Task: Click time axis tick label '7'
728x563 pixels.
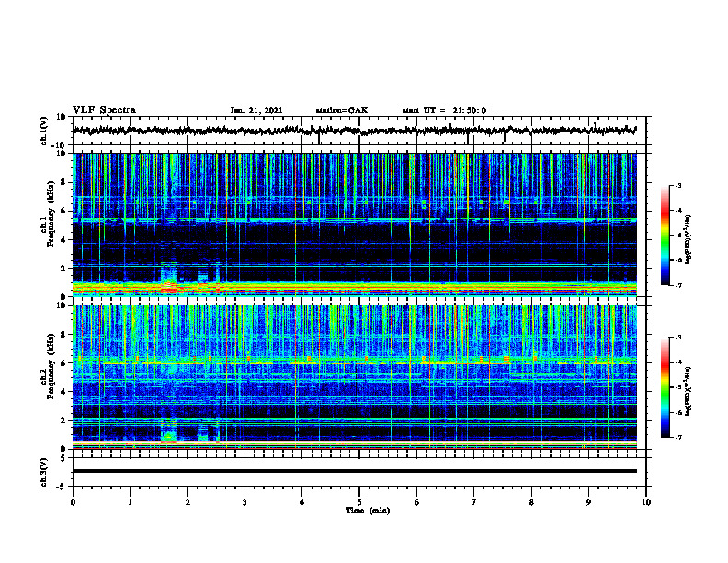Action: tap(474, 502)
